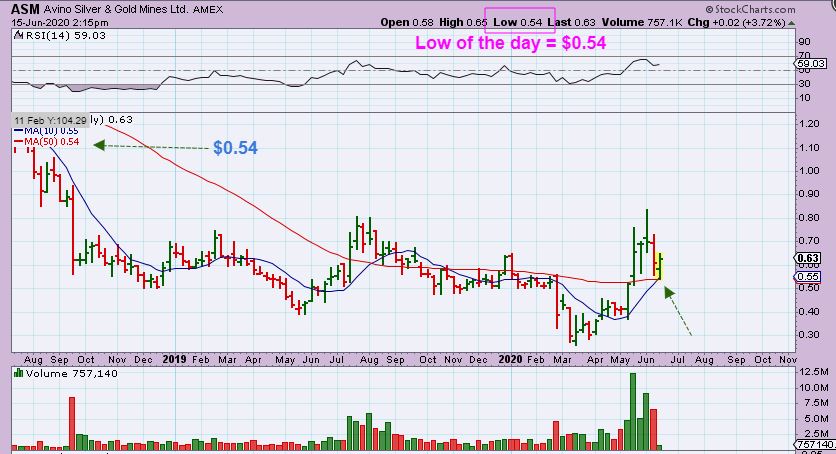The image size is (836, 454).
Task: Click the 0.63 last price tag
Action: click(x=816, y=257)
